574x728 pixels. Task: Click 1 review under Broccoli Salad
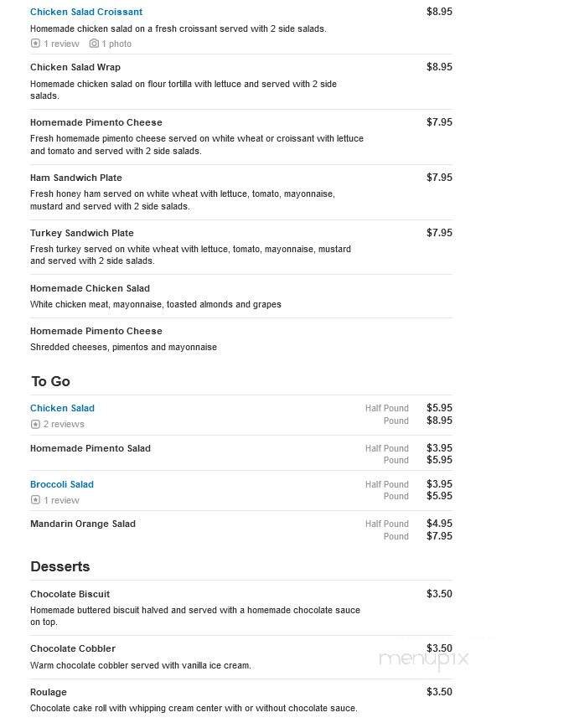pyautogui.click(x=55, y=499)
